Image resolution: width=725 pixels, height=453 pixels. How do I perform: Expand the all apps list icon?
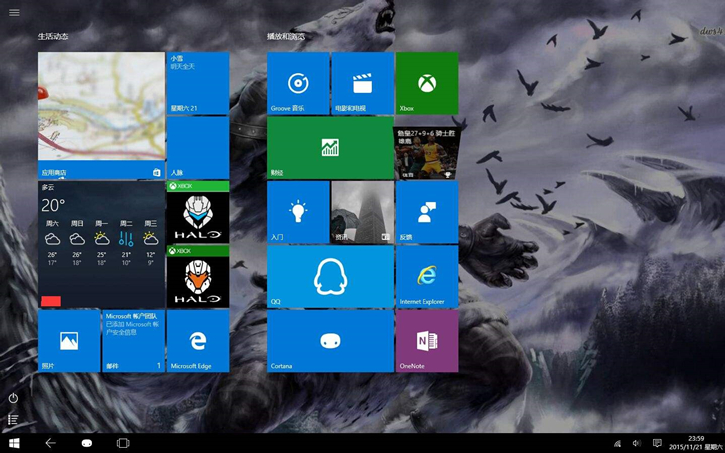[14, 420]
